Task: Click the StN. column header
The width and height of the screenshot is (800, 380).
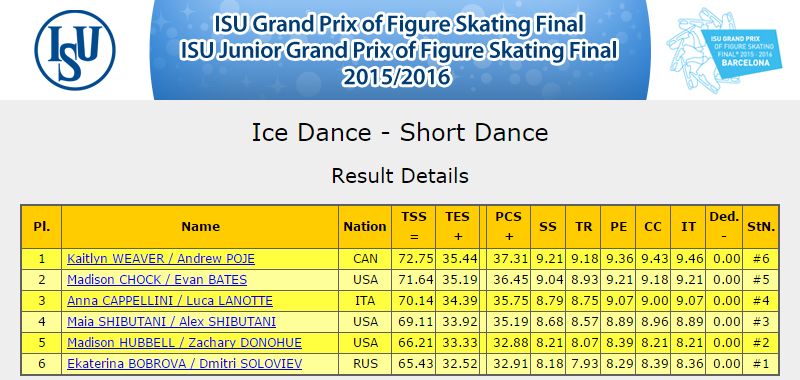Action: point(761,227)
